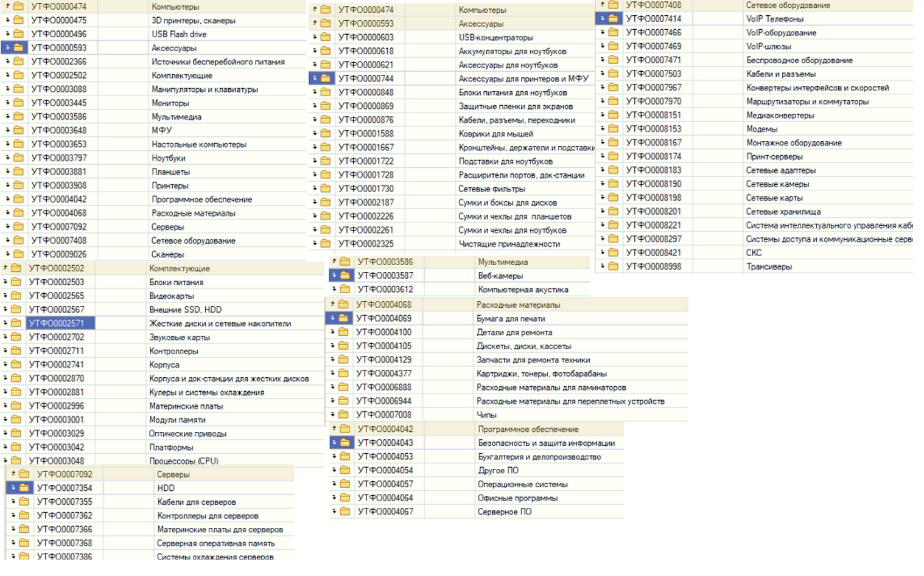Expand the Принт-серверы group arrow
The width and height of the screenshot is (924, 576).
point(602,156)
